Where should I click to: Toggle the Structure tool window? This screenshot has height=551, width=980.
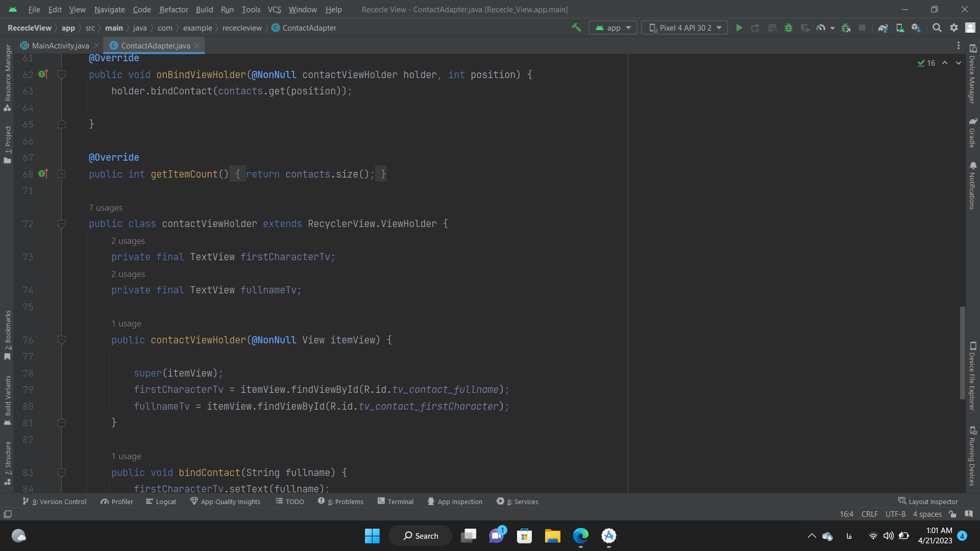coord(7,463)
